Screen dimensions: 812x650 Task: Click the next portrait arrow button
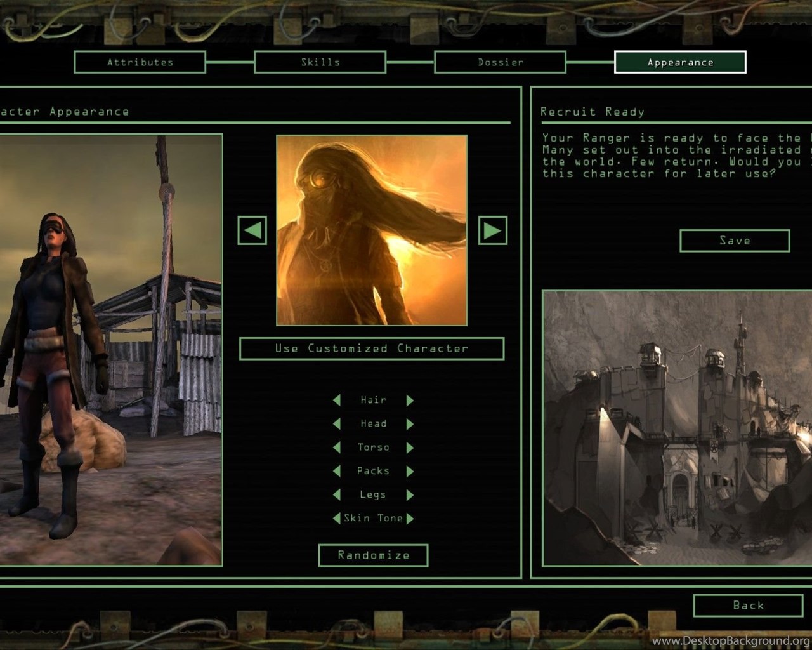(492, 230)
